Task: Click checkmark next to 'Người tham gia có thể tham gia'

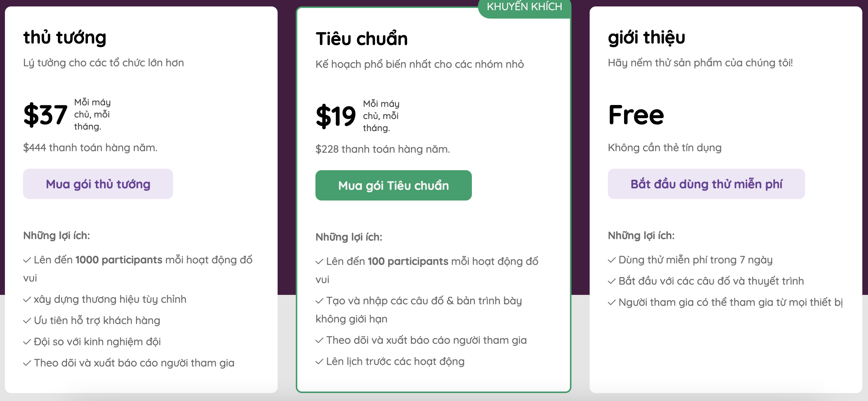Action: point(612,302)
